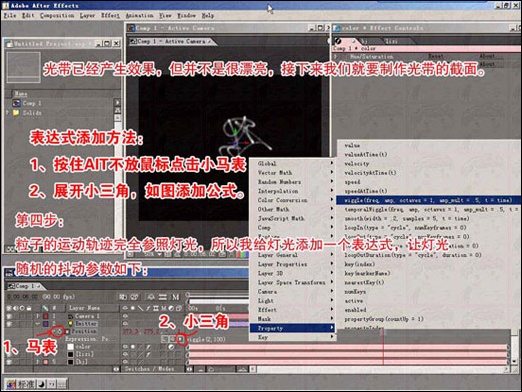This screenshot has width=522, height=392.
Task: Open the Interpolation expression submenu
Action: point(292,191)
